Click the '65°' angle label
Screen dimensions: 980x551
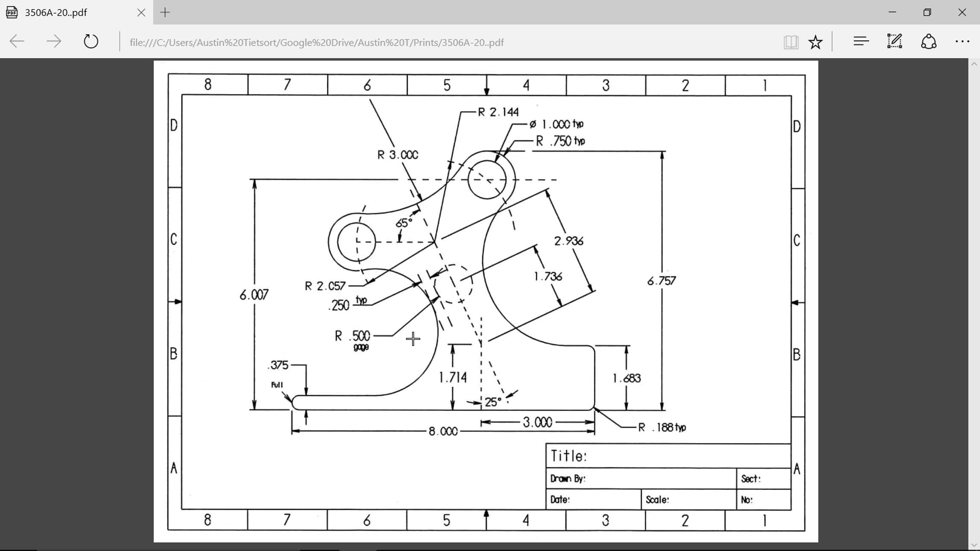point(403,223)
